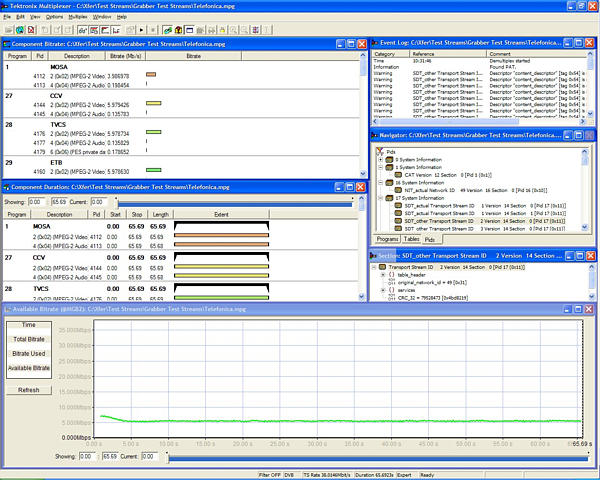Toggle the Bitrate Used graph button
This screenshot has width=600, height=480.
point(29,355)
